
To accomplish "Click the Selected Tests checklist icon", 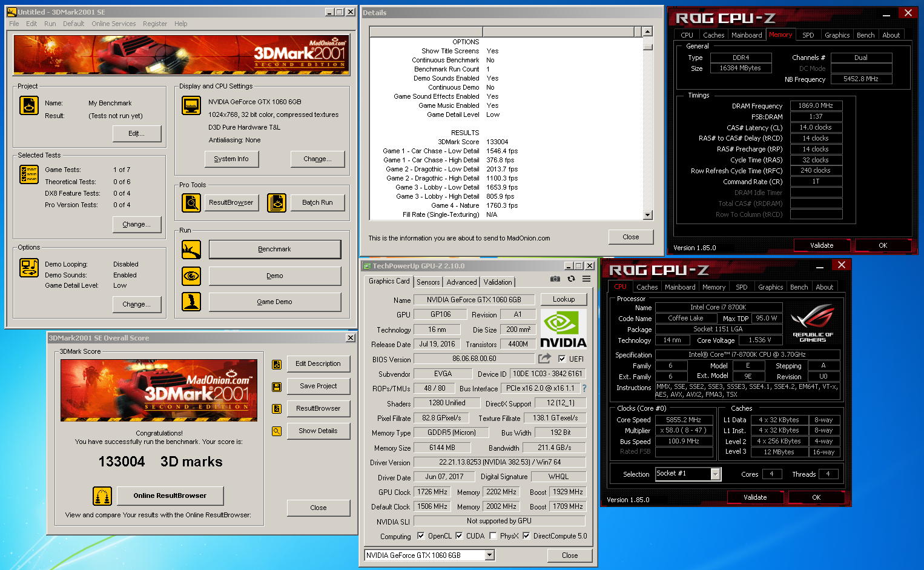I will pos(29,174).
